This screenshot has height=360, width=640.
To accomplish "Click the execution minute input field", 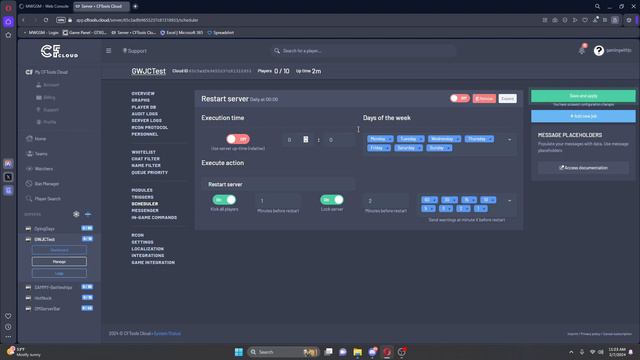I will pyautogui.click(x=340, y=140).
